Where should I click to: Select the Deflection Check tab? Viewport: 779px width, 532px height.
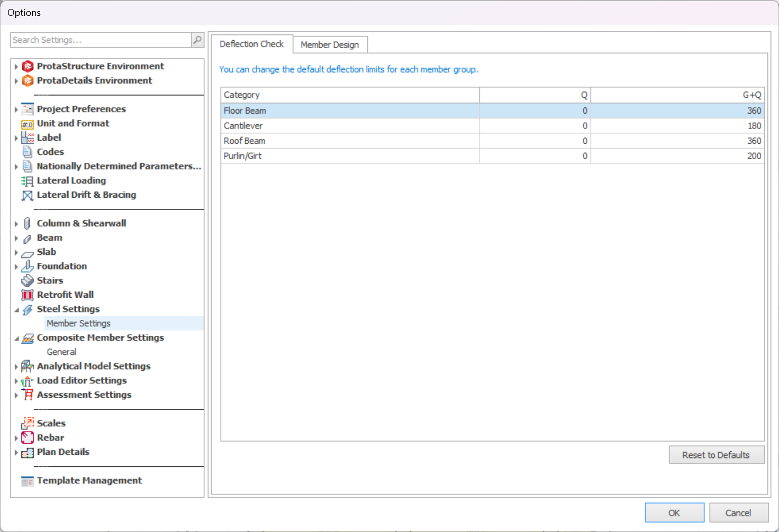coord(252,44)
